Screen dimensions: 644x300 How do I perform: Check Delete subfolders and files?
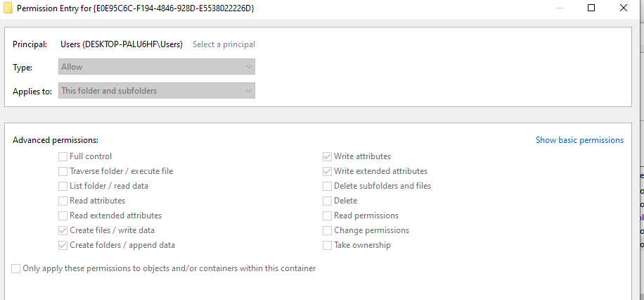point(328,186)
